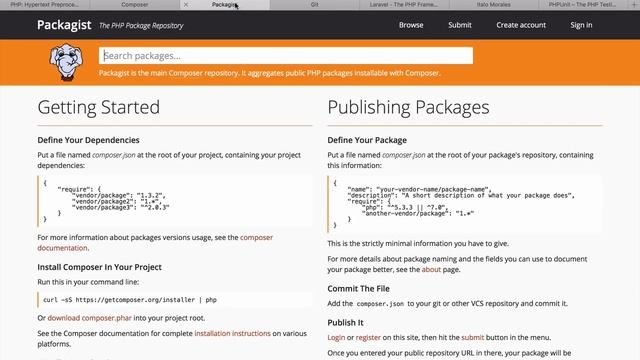Click "vendor/package3" line in require code
The width and height of the screenshot is (640, 360).
coord(120,207)
